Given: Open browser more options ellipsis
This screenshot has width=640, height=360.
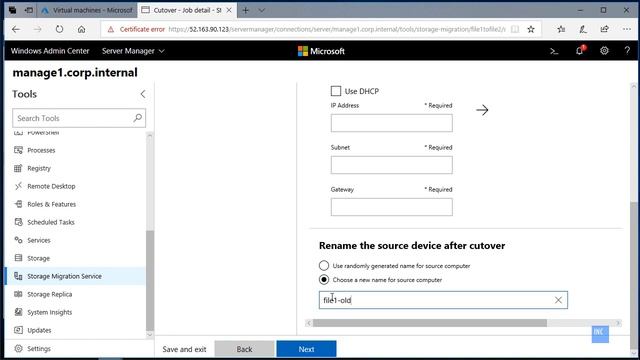Looking at the screenshot, I should click(627, 29).
